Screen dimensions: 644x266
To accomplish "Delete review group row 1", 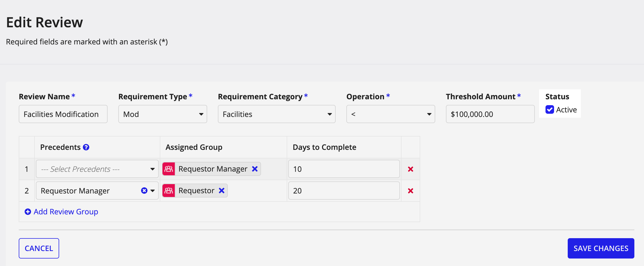I will pos(410,169).
